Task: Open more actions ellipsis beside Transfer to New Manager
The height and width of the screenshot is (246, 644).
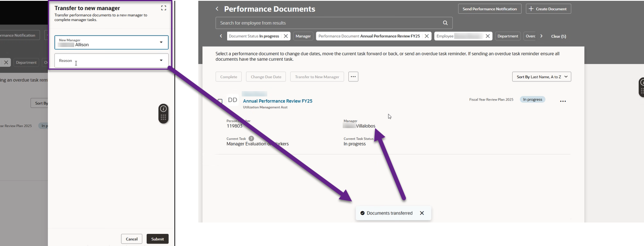Action: click(353, 77)
